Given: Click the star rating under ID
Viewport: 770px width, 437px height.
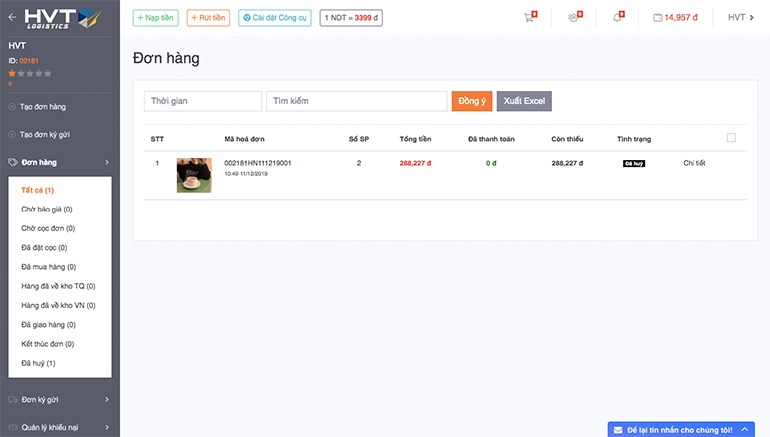Looking at the screenshot, I should (29, 73).
